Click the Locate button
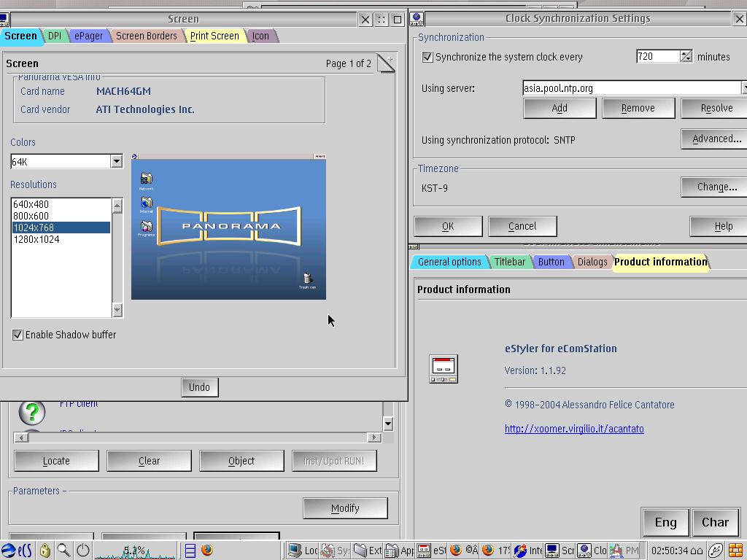Viewport: 747px width, 560px height. [x=56, y=461]
